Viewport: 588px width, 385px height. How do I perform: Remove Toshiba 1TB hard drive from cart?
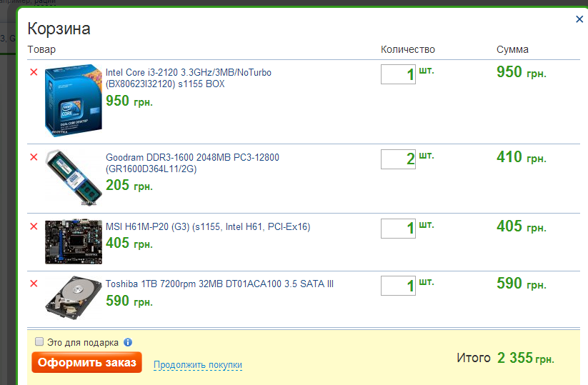coord(34,284)
